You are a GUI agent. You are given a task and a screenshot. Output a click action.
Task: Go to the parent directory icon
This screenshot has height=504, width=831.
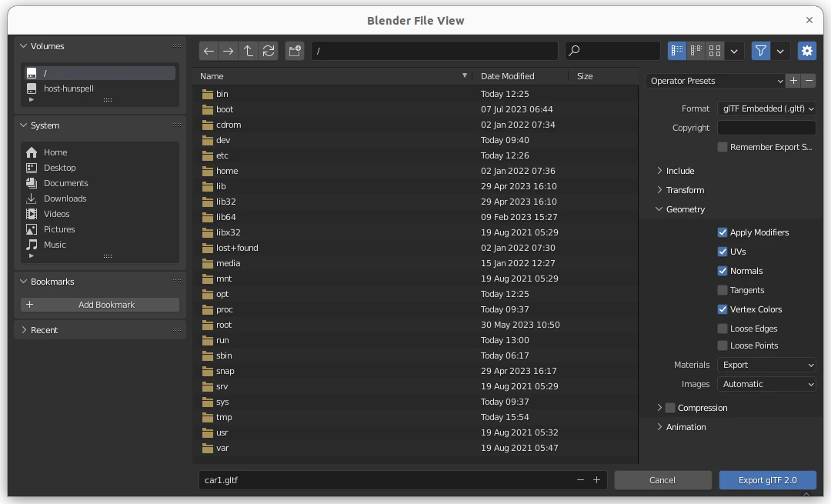tap(248, 51)
